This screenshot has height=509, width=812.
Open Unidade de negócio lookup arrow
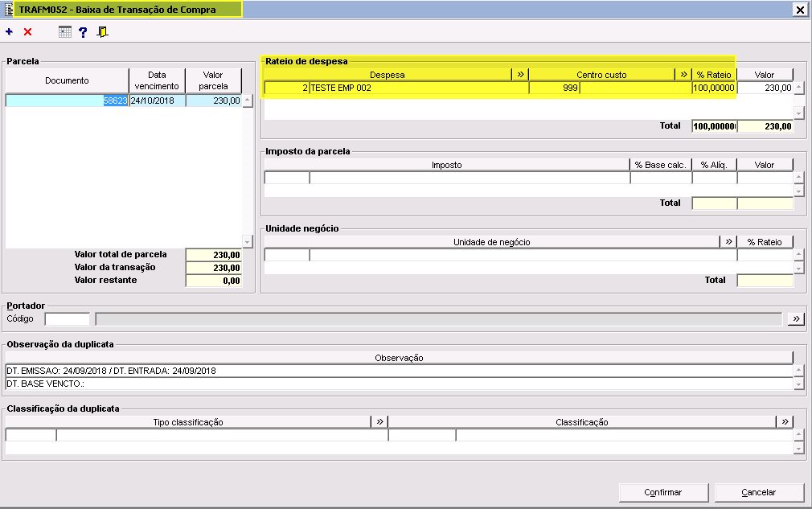(728, 242)
